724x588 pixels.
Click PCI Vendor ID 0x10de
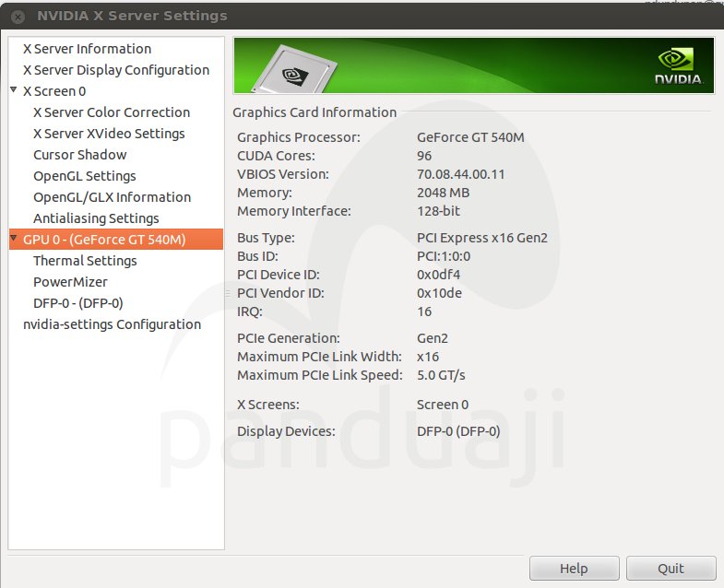click(439, 293)
